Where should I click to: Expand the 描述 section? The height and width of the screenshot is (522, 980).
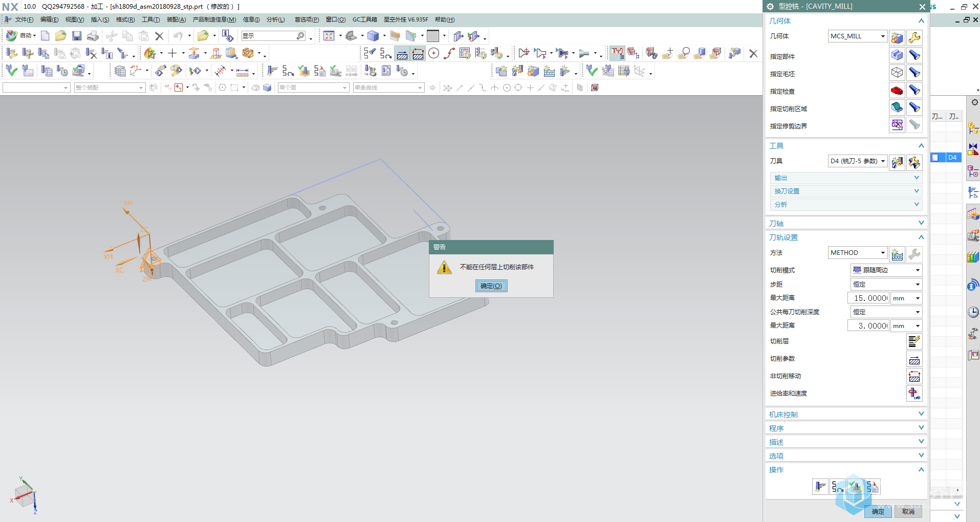pos(846,442)
